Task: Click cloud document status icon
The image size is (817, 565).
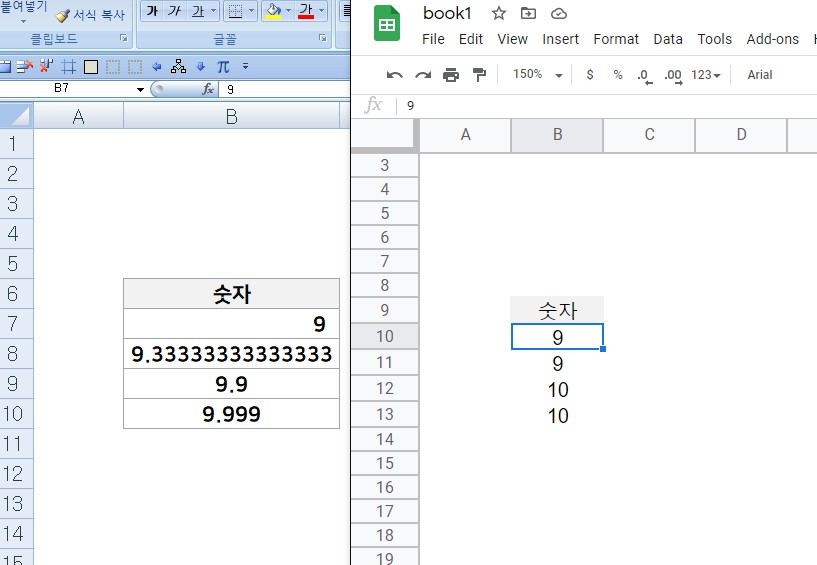Action: coord(559,14)
